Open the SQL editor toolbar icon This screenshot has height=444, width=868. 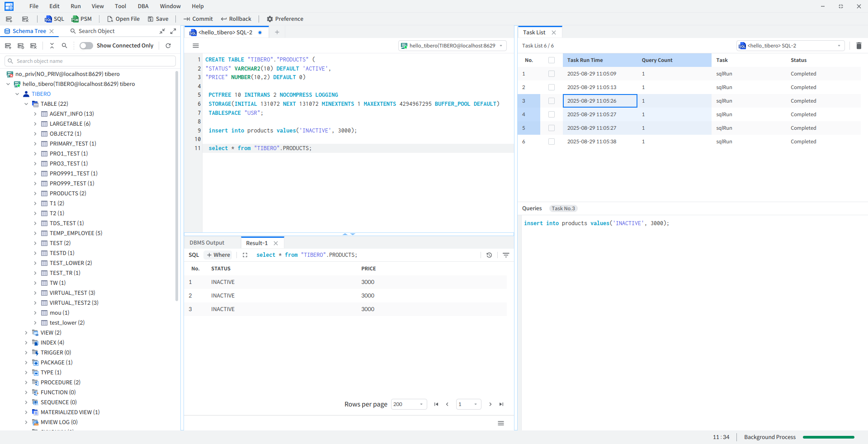pyautogui.click(x=54, y=19)
